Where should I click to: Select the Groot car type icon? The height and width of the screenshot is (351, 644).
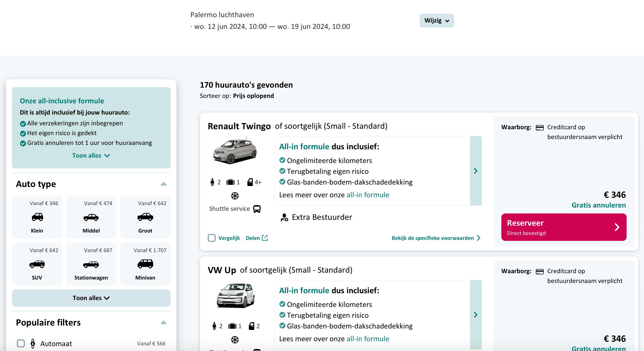click(x=145, y=217)
